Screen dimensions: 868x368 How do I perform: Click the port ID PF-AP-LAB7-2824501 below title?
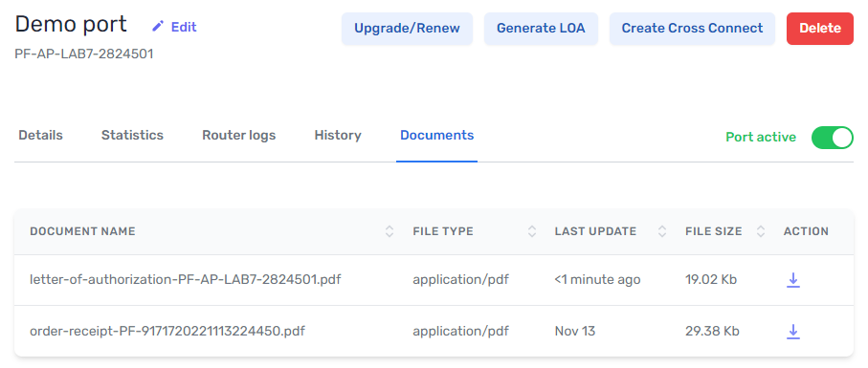tap(83, 54)
